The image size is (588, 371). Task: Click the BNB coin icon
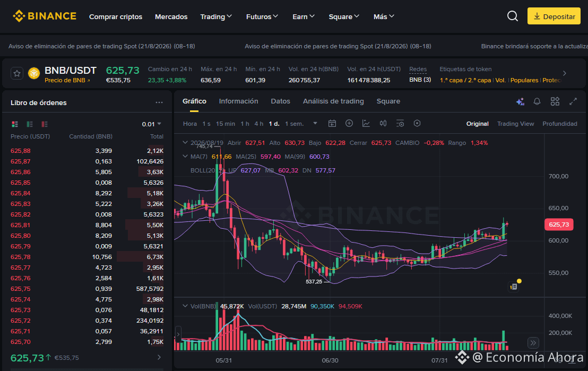pos(34,73)
